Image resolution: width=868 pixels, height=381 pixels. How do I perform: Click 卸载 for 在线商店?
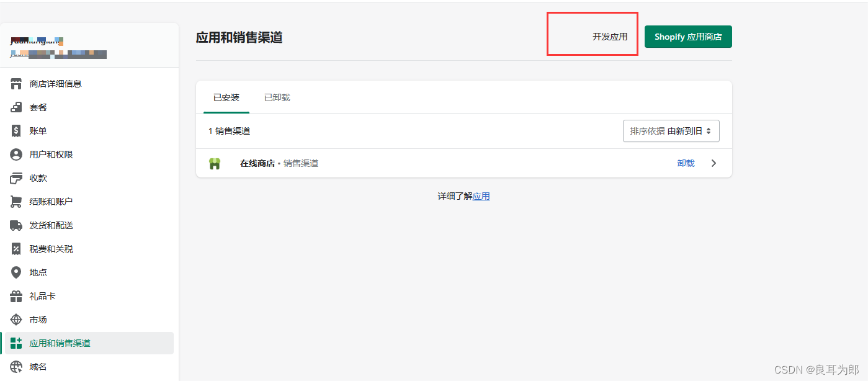point(686,163)
